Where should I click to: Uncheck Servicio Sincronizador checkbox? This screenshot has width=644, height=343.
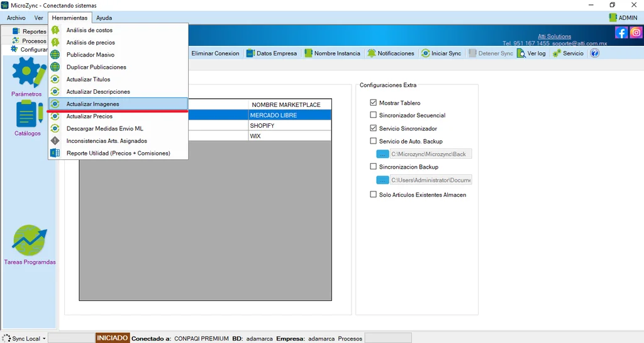point(374,128)
